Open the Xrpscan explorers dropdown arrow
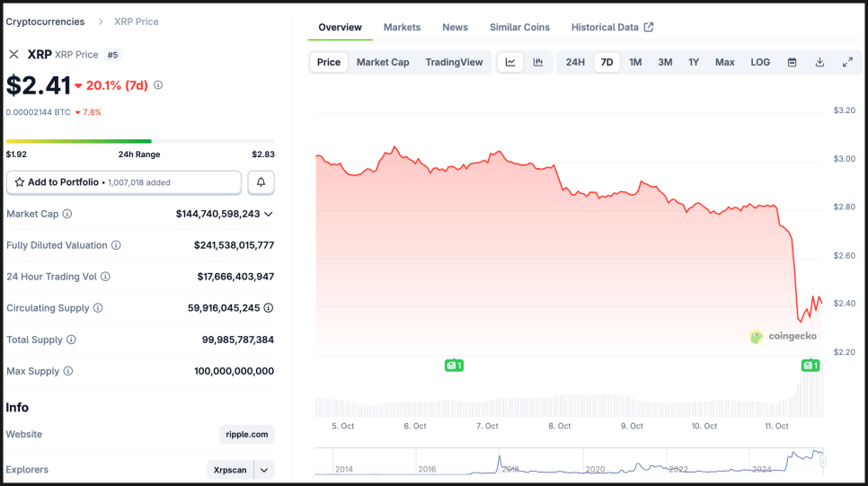 (x=264, y=470)
